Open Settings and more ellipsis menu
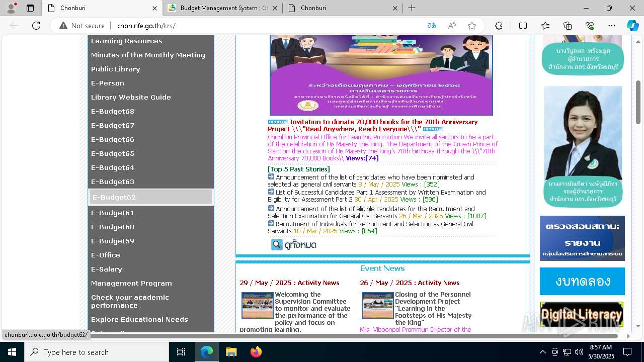Image resolution: width=644 pixels, height=362 pixels. (612, 26)
